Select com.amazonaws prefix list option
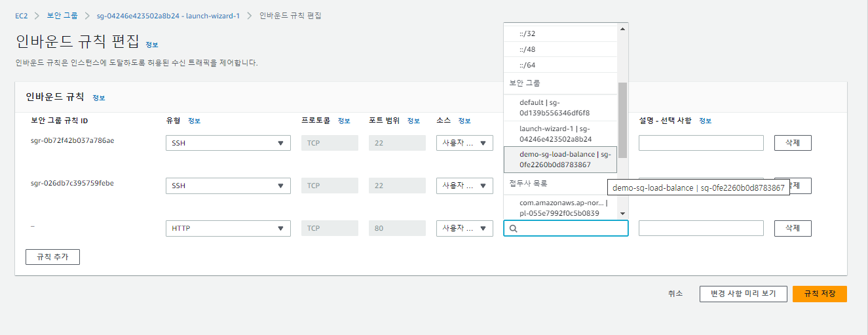This screenshot has height=335, width=868. tap(561, 208)
